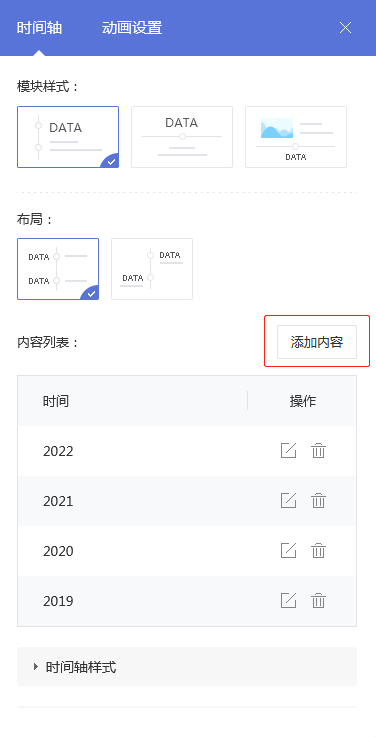376x737 pixels.
Task: Delete the 2020 timeline entry
Action: tap(318, 550)
